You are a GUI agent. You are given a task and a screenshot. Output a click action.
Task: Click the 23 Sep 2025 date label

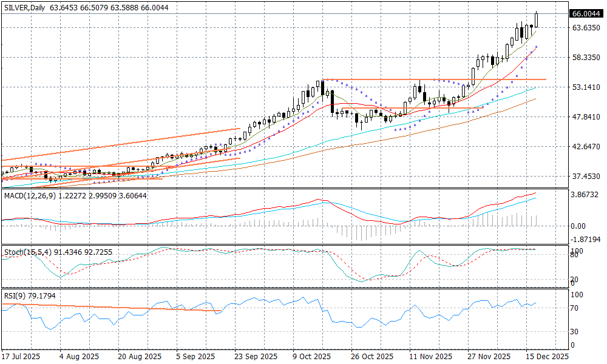click(256, 357)
